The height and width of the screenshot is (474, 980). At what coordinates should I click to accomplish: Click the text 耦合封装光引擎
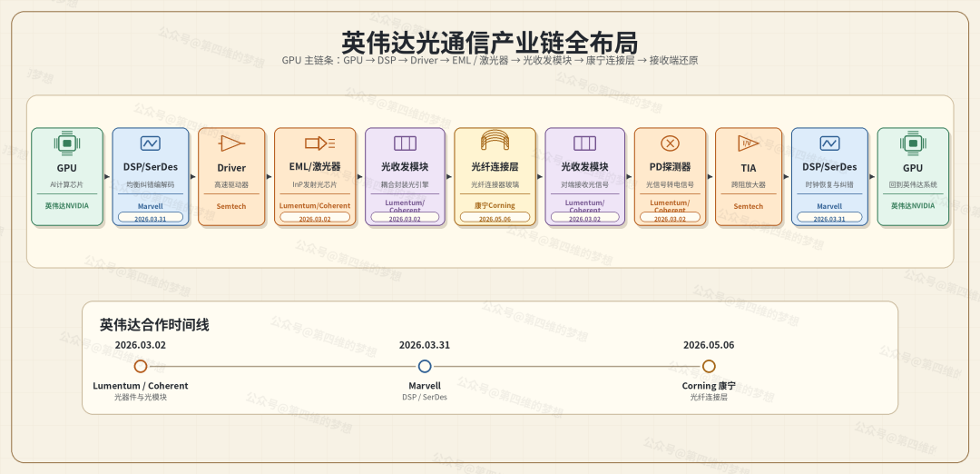coord(405,185)
